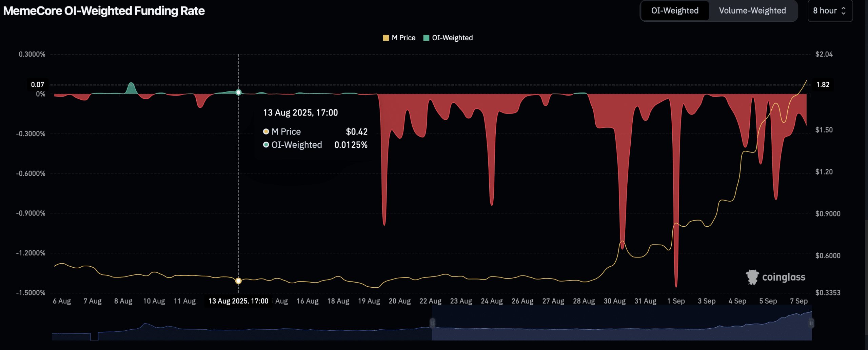Click the OI-Weighted marker dot on the crosshair

(x=238, y=92)
